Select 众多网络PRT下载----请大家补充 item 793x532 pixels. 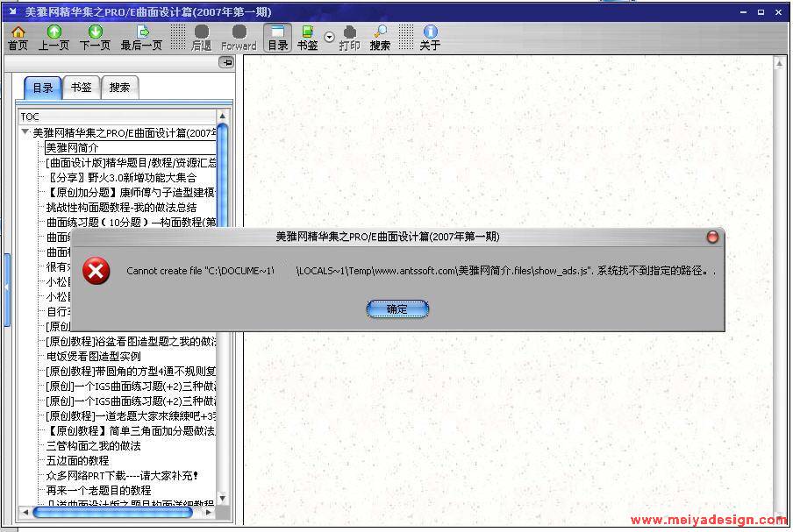click(122, 475)
